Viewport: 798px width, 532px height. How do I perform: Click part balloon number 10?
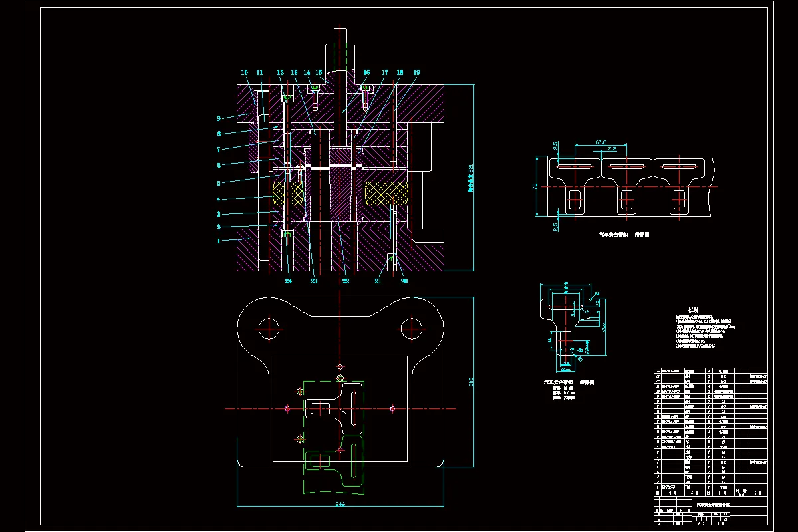[245, 72]
